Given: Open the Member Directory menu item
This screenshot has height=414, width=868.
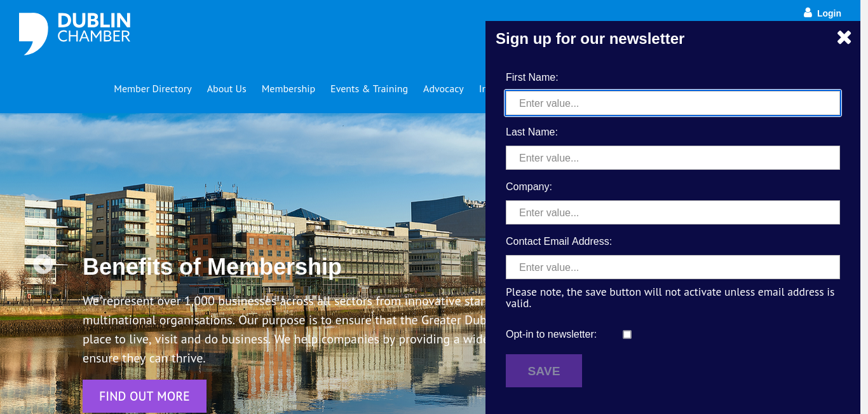Looking at the screenshot, I should [153, 89].
